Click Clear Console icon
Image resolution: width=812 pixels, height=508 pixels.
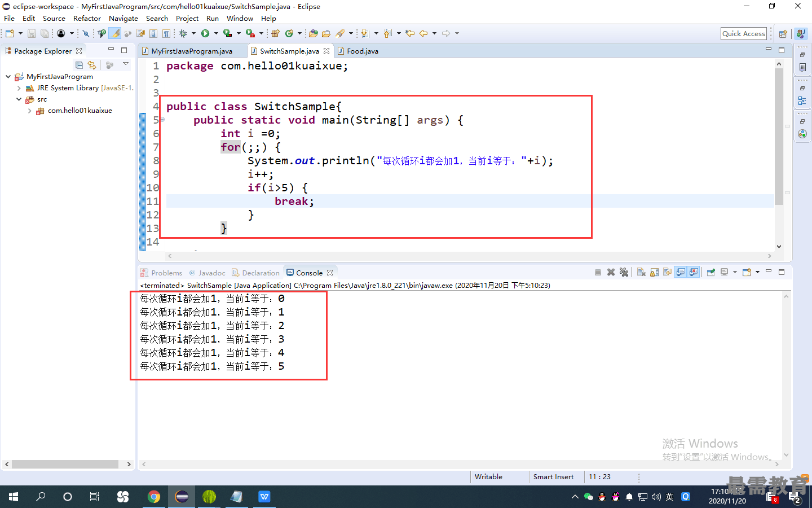pyautogui.click(x=641, y=272)
